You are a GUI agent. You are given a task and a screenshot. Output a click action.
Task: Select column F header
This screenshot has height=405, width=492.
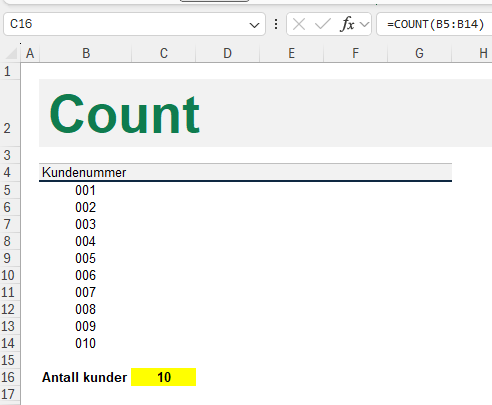tap(355, 53)
